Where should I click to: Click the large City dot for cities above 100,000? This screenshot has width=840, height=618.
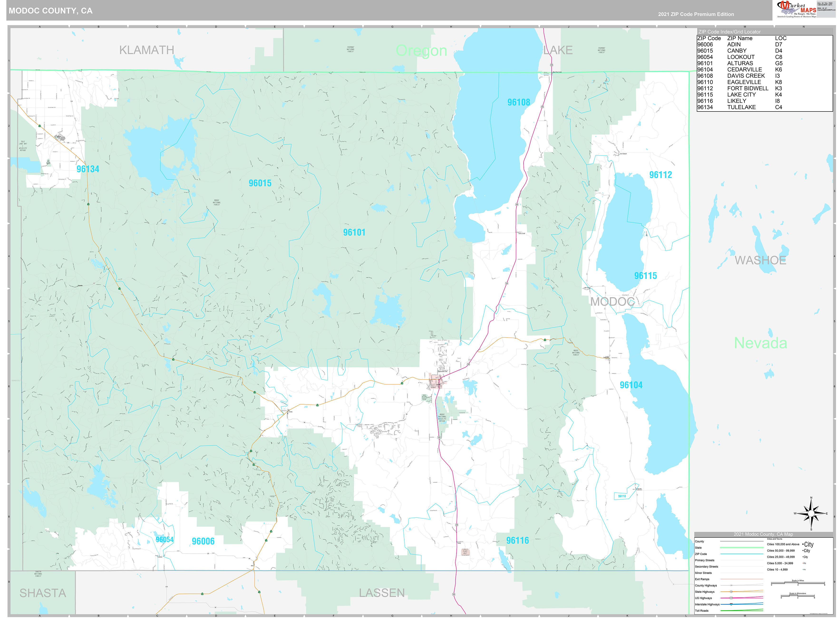[803, 545]
